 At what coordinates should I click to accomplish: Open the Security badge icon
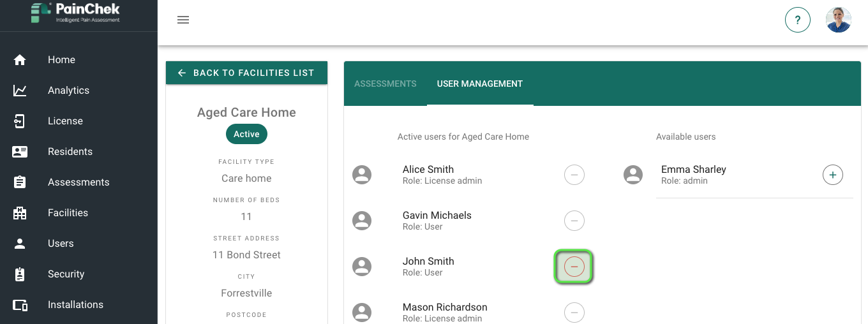(x=20, y=274)
